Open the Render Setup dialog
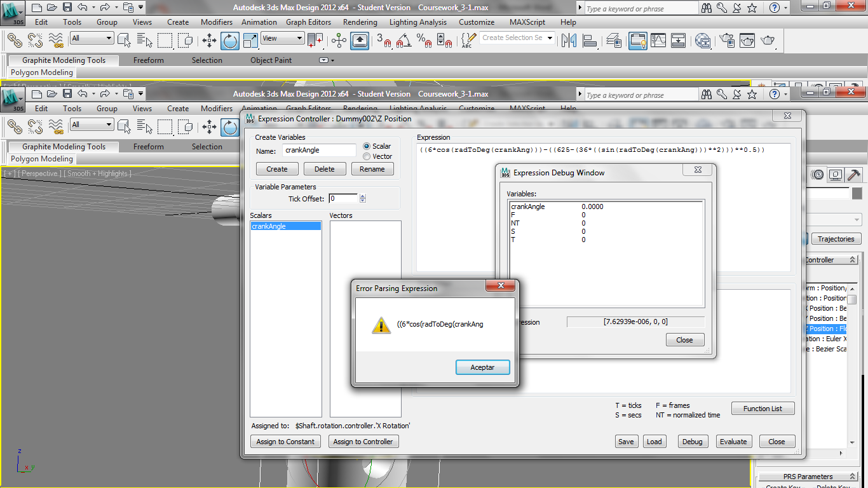Screen dimensions: 868x488 [727, 41]
